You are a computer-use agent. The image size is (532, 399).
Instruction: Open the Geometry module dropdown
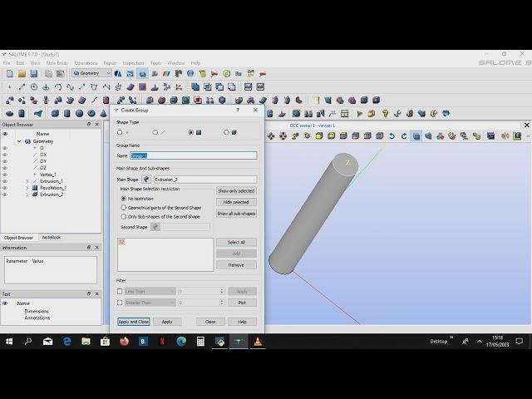click(91, 73)
